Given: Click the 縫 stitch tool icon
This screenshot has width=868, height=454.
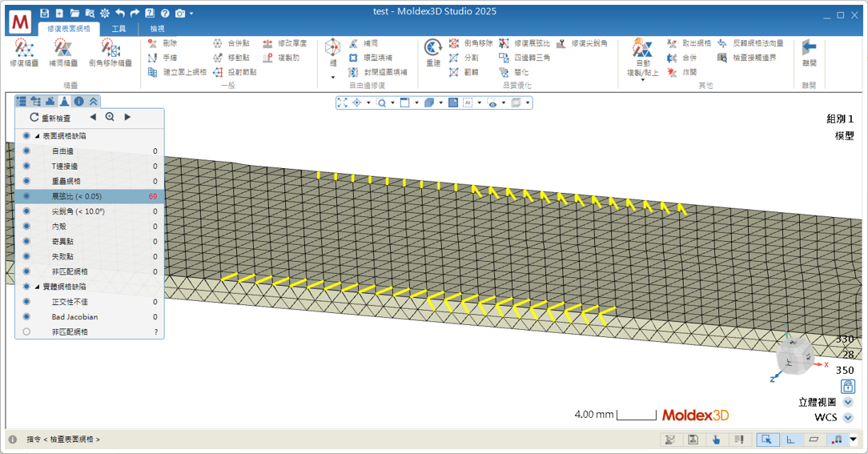Looking at the screenshot, I should click(332, 48).
